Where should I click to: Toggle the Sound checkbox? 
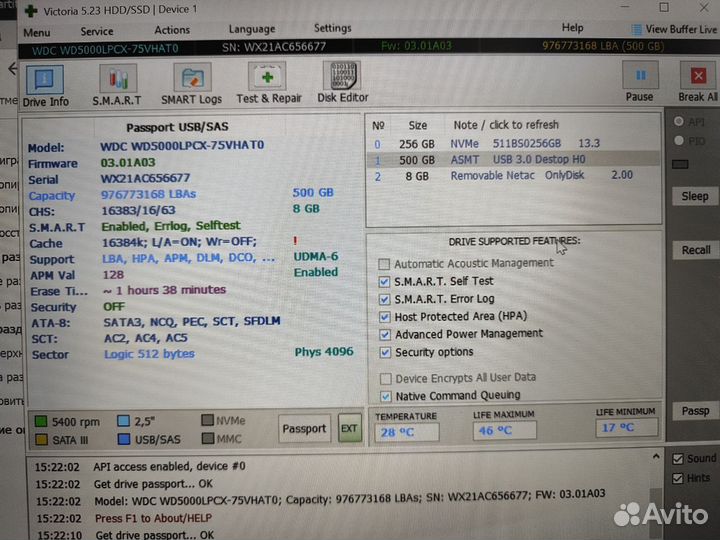[681, 459]
